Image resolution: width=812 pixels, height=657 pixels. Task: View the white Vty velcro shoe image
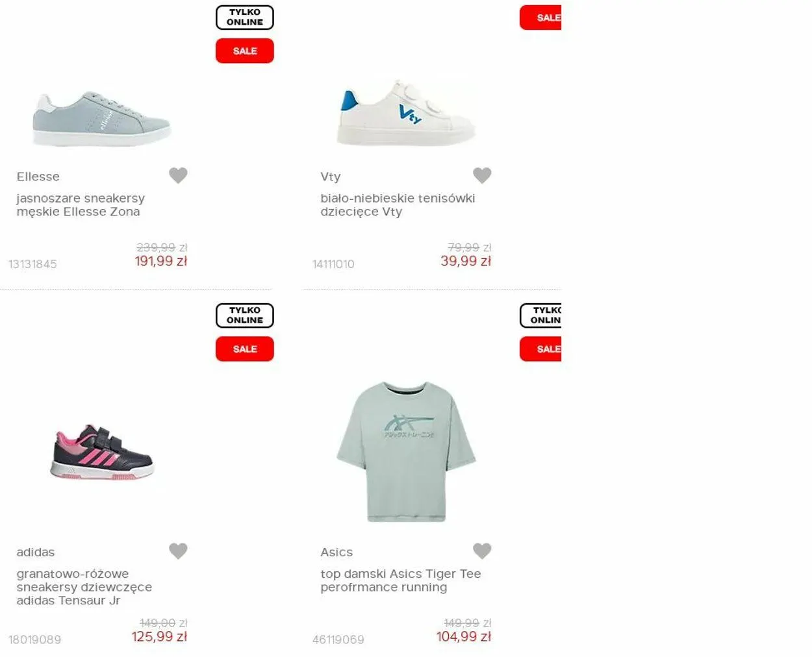406,114
